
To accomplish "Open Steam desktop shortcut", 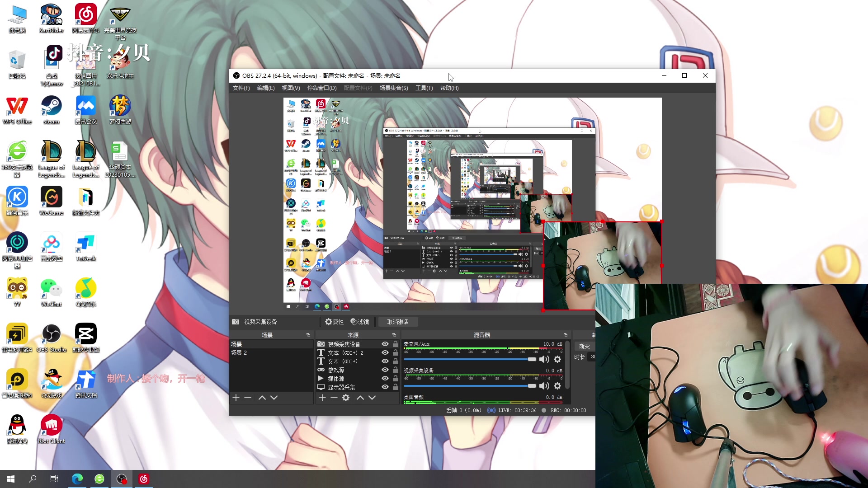I will point(52,110).
